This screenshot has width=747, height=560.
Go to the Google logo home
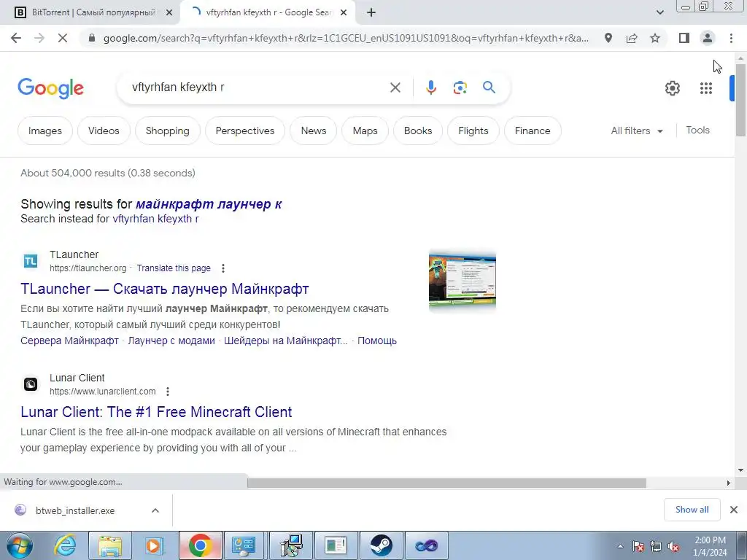point(50,88)
